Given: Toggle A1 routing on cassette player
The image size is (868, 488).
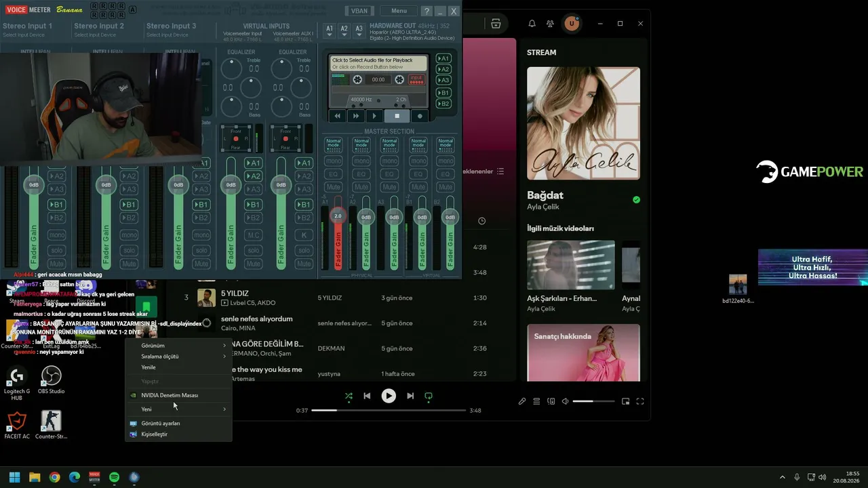Looking at the screenshot, I should point(443,58).
